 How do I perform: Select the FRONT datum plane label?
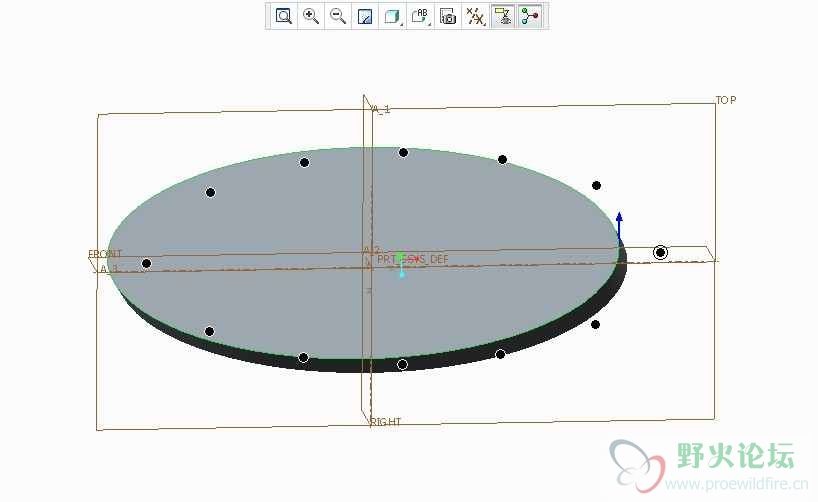[x=105, y=254]
